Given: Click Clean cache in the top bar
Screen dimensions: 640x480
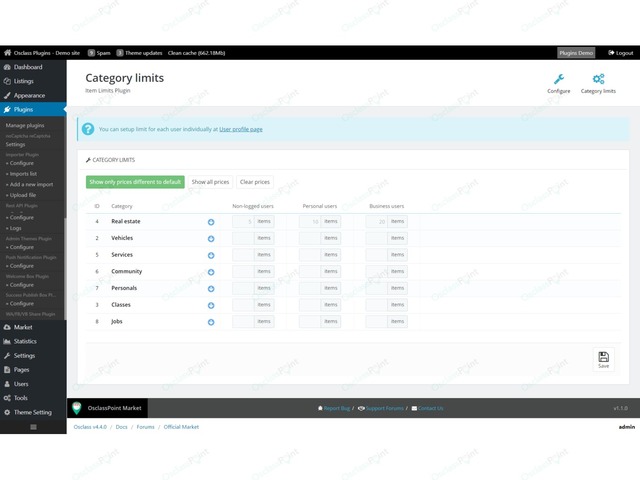Looking at the screenshot, I should point(196,53).
